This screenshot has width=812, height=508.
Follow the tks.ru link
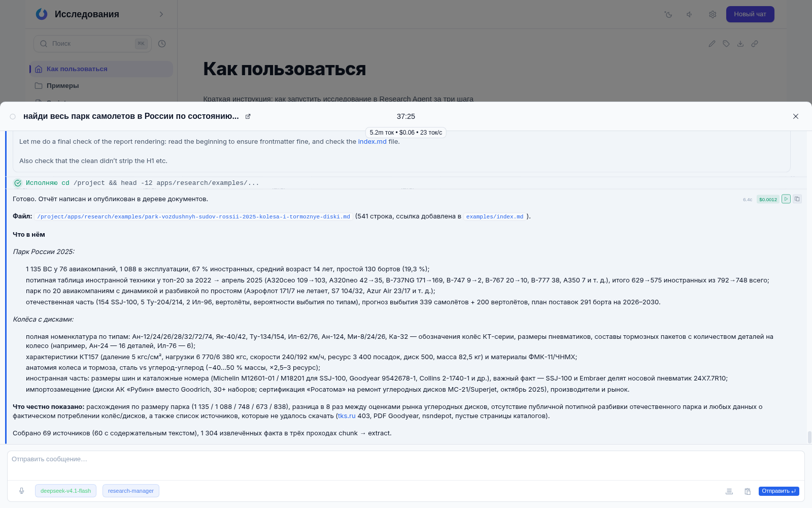tap(347, 416)
